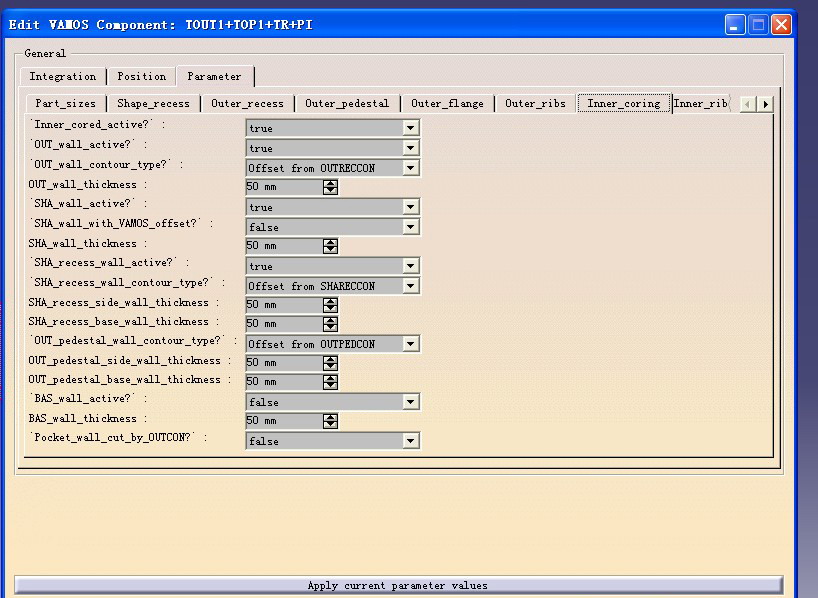
Task: Open the partially visible Inner_rib tab
Action: [x=701, y=103]
